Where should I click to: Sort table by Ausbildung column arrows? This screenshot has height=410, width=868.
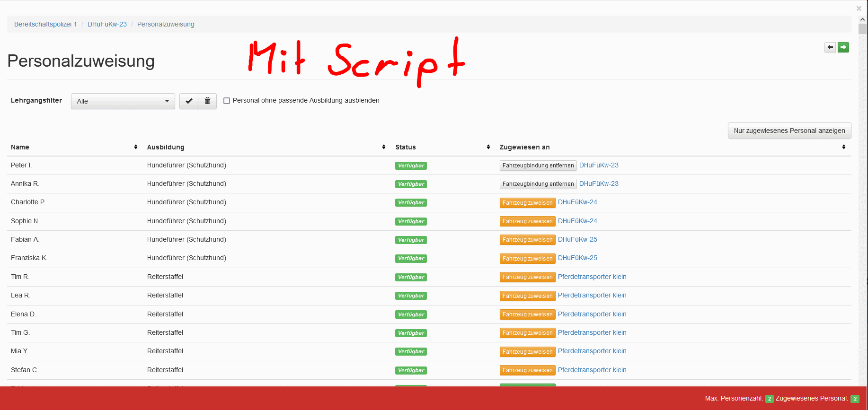coord(383,147)
